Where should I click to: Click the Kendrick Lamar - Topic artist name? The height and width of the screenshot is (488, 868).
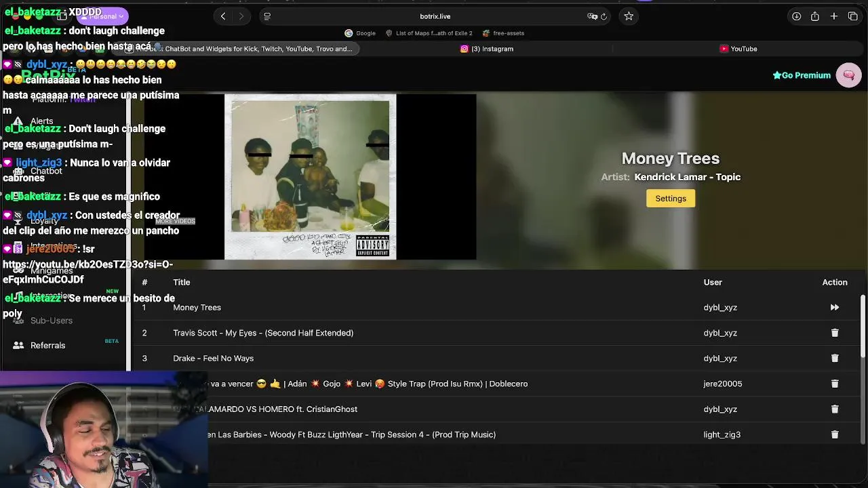point(688,177)
